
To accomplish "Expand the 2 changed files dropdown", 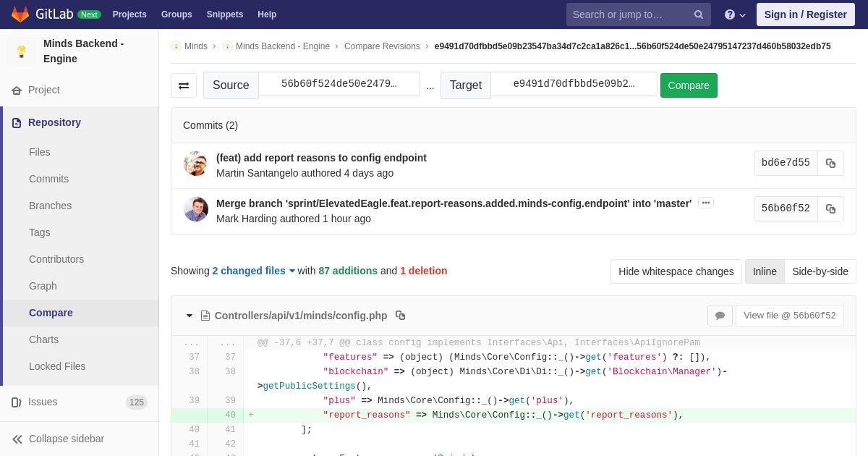I will click(254, 271).
